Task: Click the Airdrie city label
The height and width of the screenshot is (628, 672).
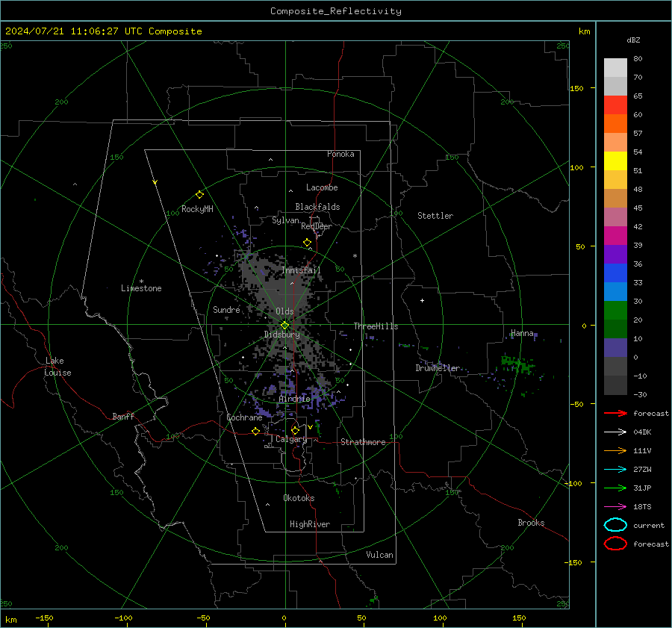Action: tap(294, 399)
